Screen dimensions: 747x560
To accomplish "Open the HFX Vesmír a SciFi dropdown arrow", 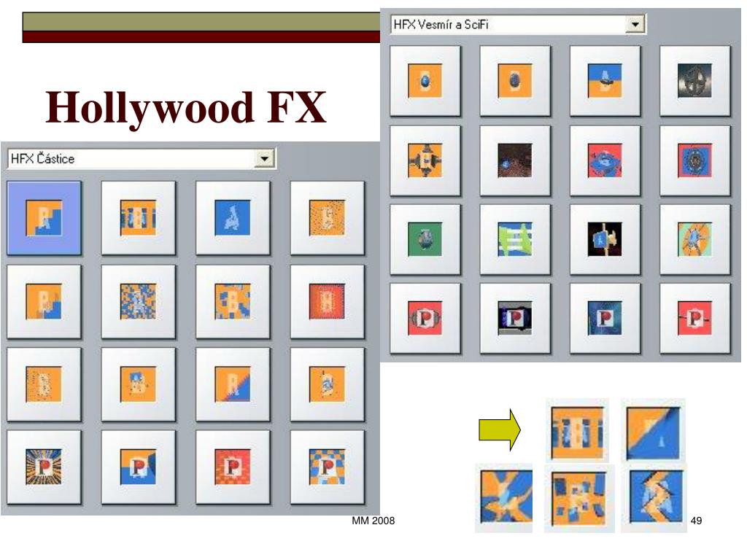I will tap(635, 24).
